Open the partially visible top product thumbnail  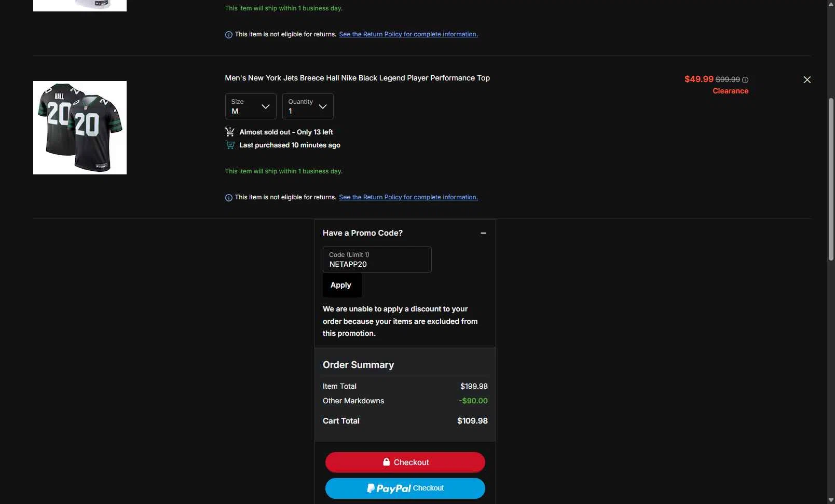80,5
